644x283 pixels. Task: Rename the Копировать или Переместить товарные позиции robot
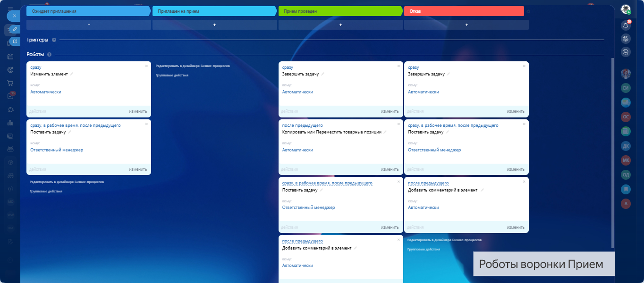point(385,132)
